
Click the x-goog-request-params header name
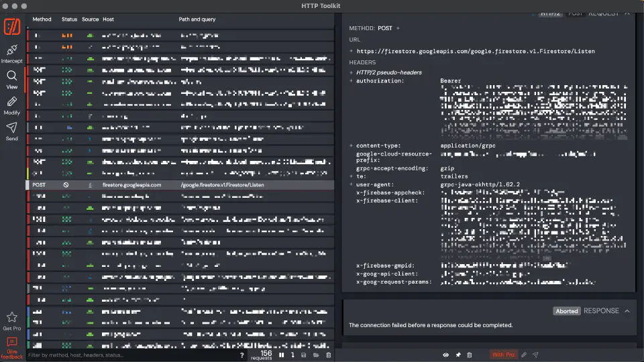pos(394,282)
